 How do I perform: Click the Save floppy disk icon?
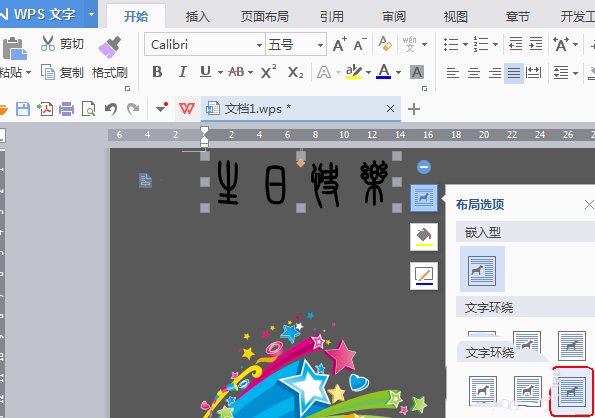tap(23, 109)
